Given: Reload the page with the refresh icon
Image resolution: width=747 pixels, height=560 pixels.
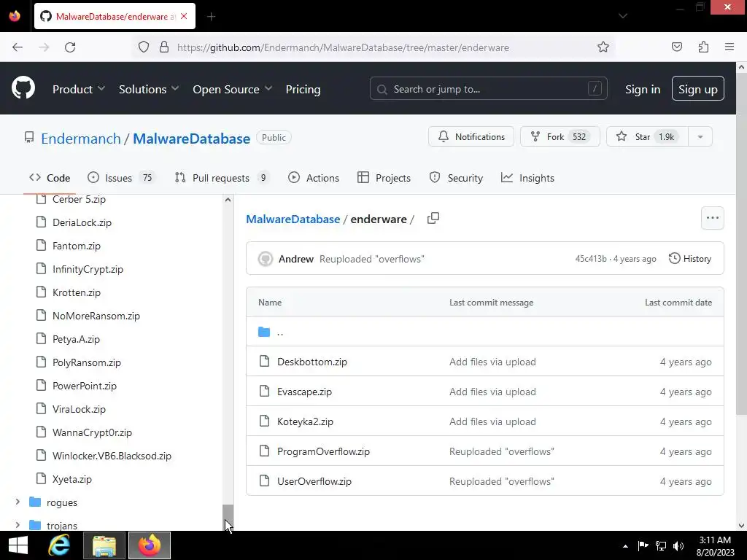Looking at the screenshot, I should pos(70,47).
